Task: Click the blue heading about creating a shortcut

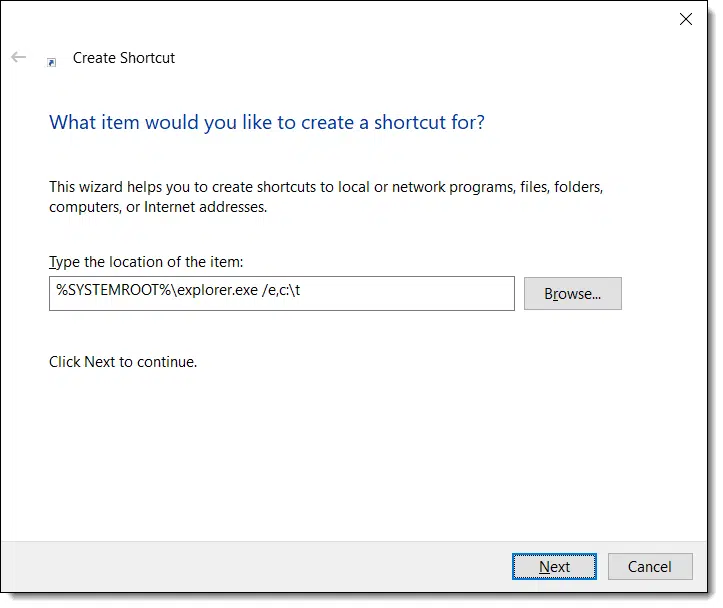Action: pyautogui.click(x=267, y=123)
